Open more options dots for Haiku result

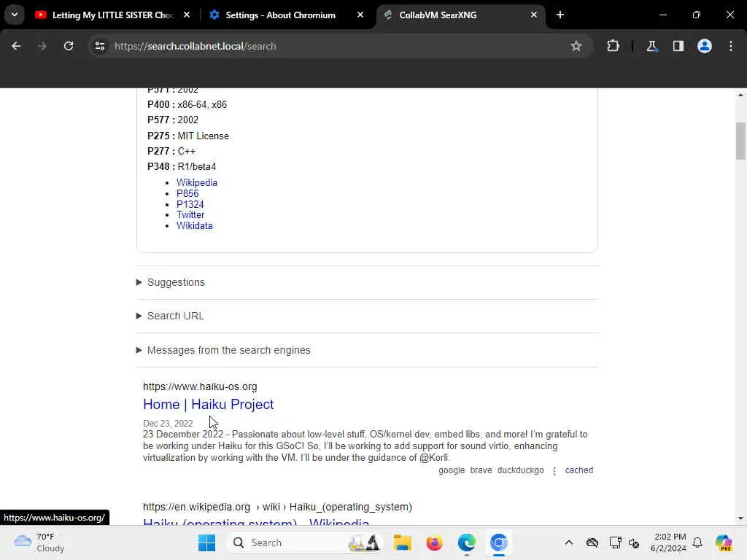tap(554, 471)
